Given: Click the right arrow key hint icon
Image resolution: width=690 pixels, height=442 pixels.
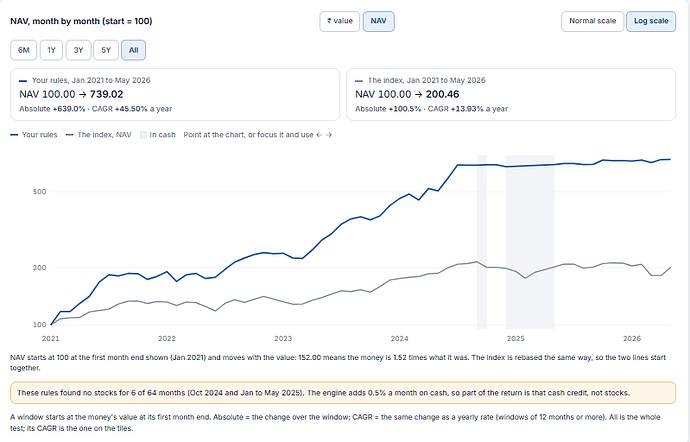Looking at the screenshot, I should 329,135.
